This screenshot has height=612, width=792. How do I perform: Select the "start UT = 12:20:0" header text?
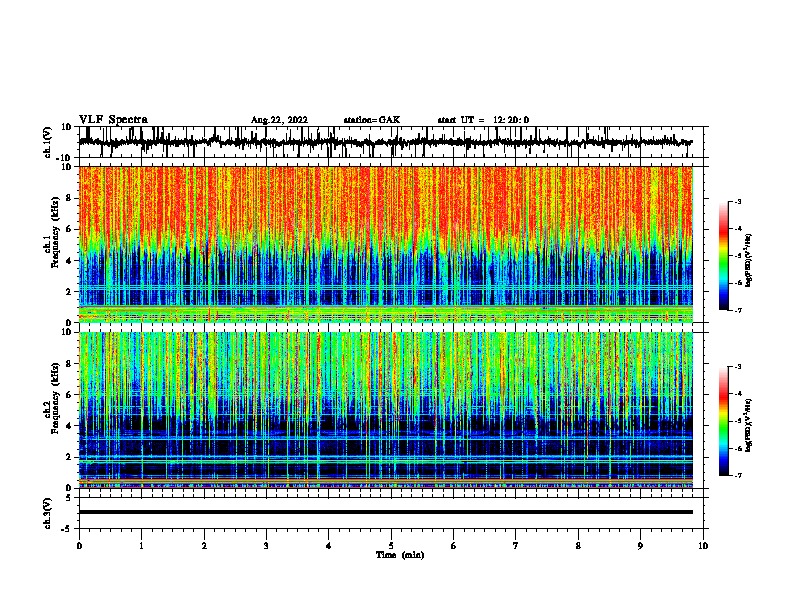pyautogui.click(x=483, y=120)
